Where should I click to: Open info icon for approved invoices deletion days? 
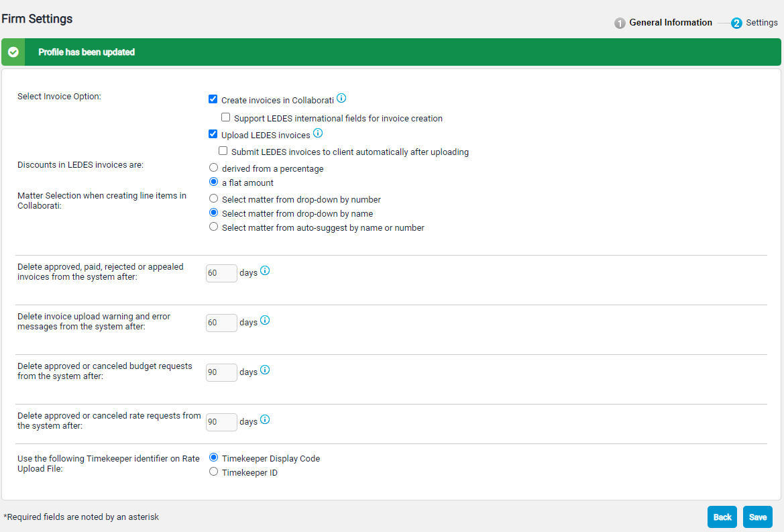point(265,271)
